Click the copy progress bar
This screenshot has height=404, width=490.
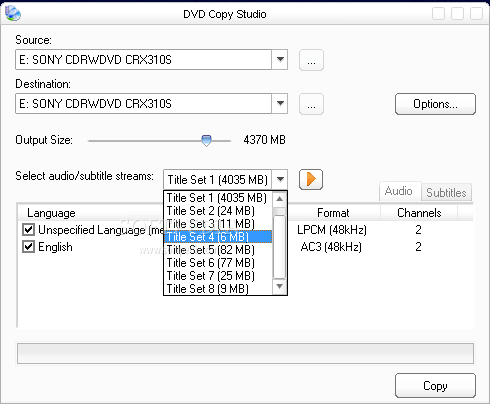245,353
